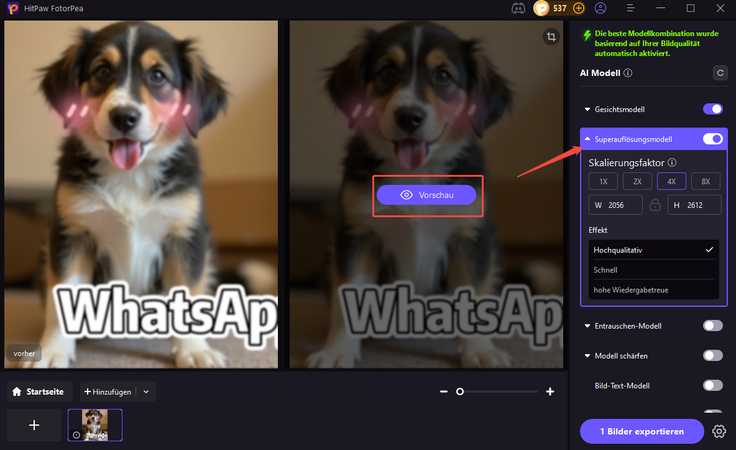Open the Discord community icon
Screen dimensions: 736x450
click(x=518, y=8)
